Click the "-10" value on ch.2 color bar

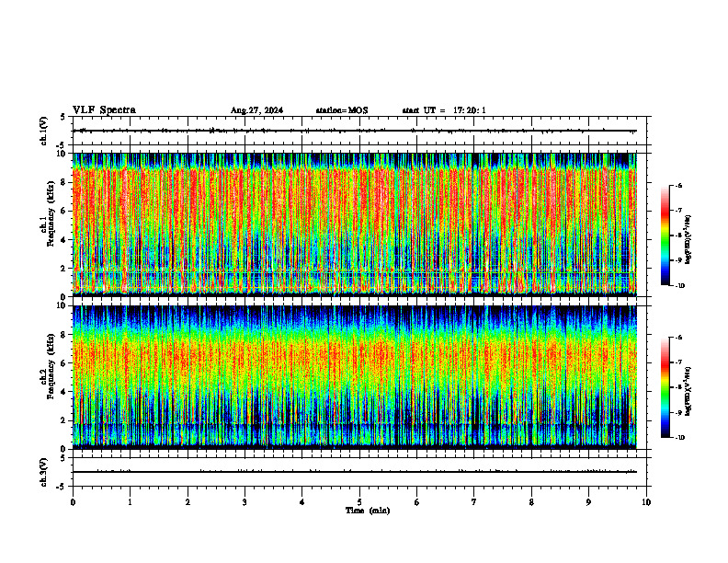[679, 438]
